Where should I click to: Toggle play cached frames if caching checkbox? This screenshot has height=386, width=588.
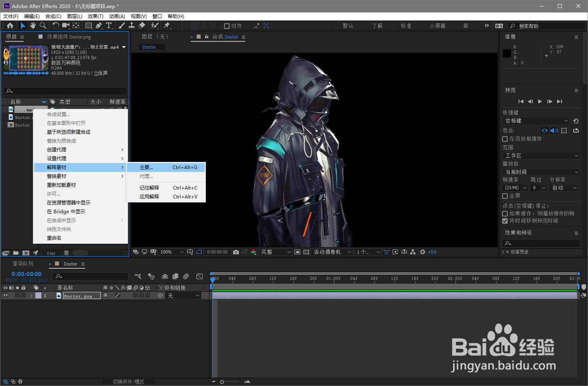tap(505, 214)
